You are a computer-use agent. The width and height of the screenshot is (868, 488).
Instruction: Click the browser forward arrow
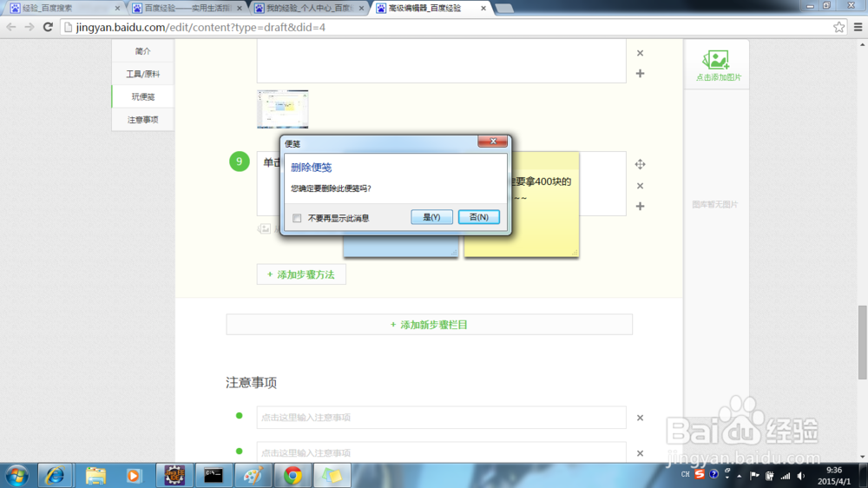point(30,27)
